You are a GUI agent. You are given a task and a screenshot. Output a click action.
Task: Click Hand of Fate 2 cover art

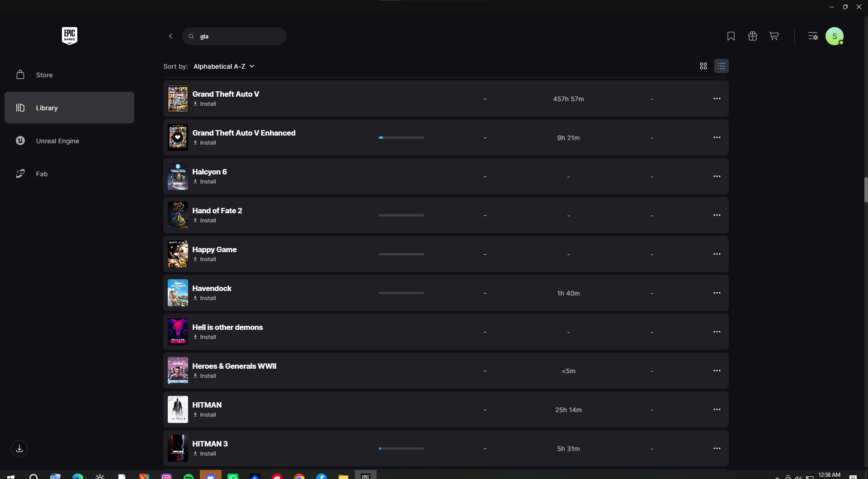tap(178, 215)
